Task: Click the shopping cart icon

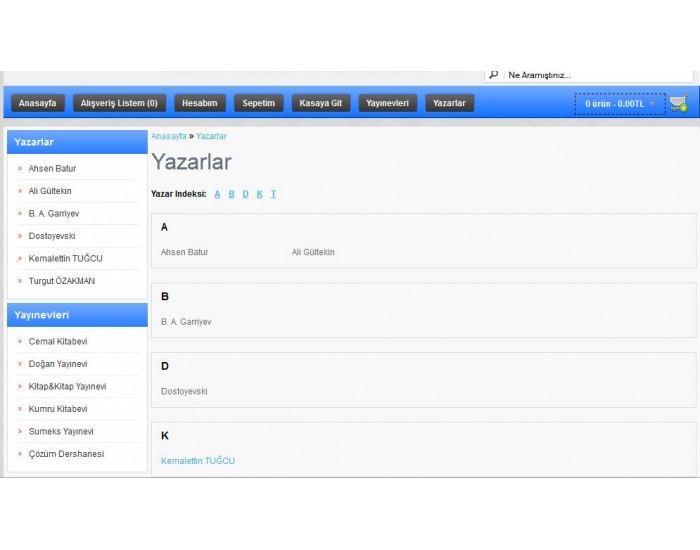Action: coord(679,103)
